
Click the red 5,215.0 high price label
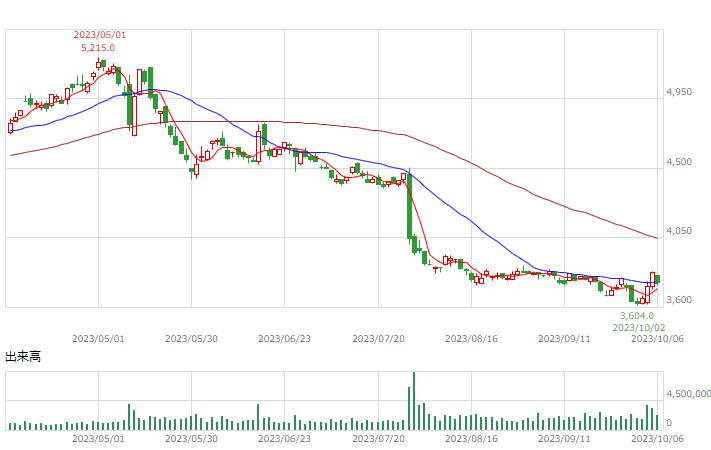98,48
